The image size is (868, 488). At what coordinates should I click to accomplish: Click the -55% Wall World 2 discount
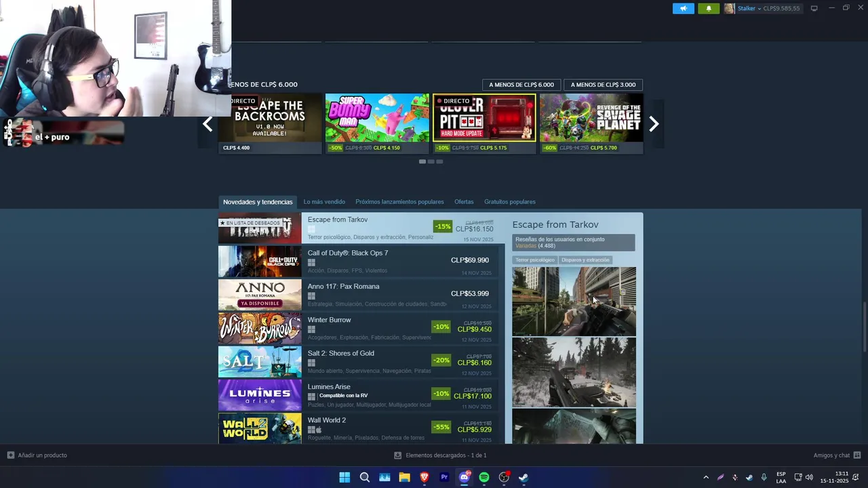pyautogui.click(x=441, y=427)
